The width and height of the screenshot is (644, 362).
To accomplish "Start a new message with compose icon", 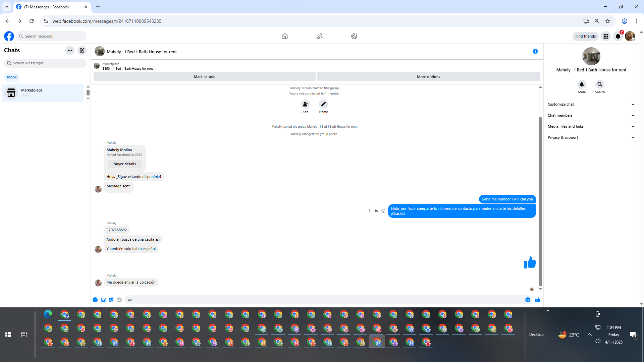I will click(82, 51).
